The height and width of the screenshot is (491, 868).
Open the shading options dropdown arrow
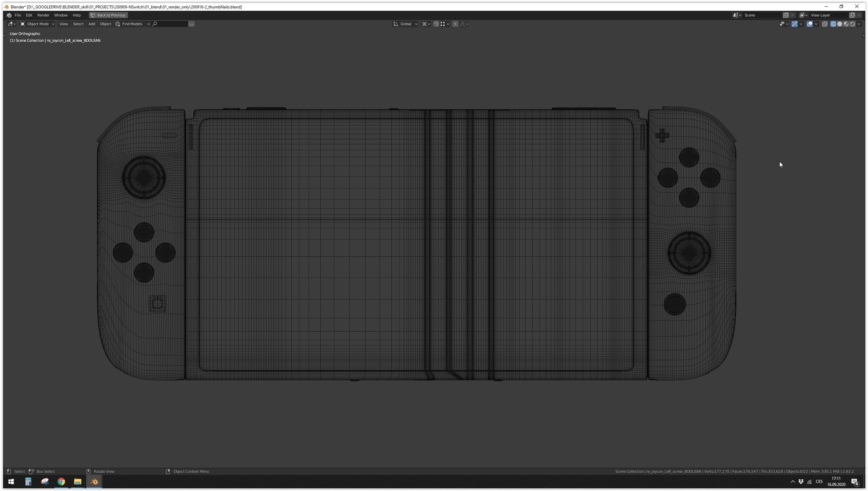[x=859, y=24]
